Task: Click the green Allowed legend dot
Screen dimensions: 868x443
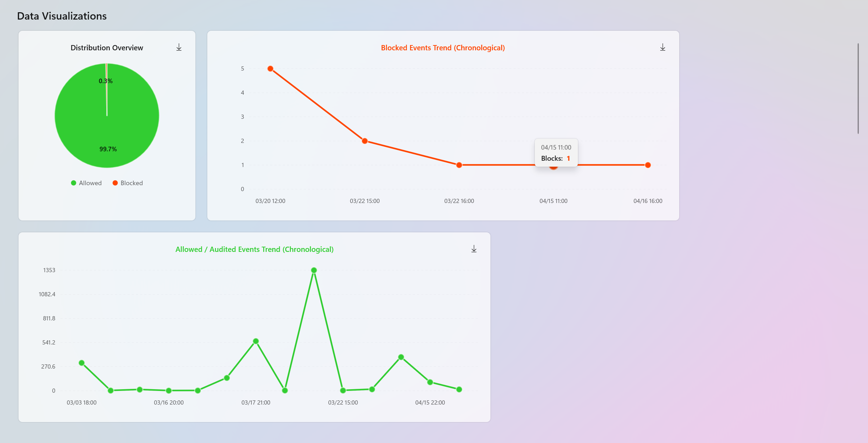Action: click(73, 183)
